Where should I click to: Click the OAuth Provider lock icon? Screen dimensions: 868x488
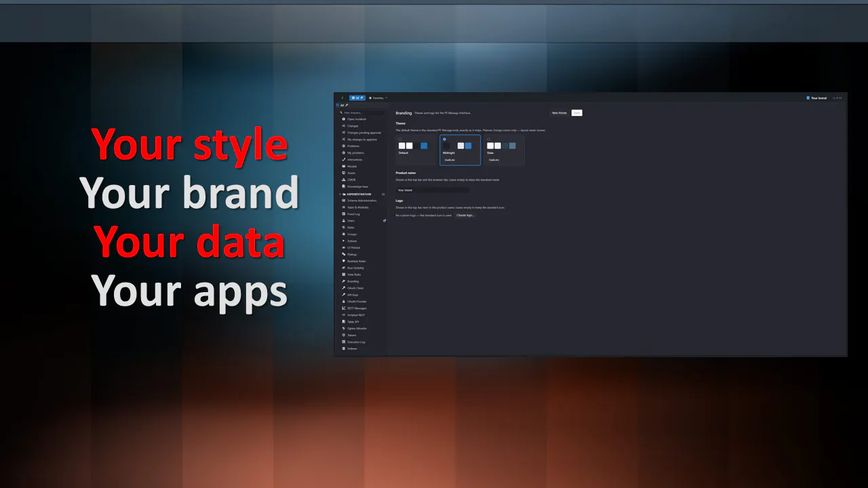pos(344,302)
